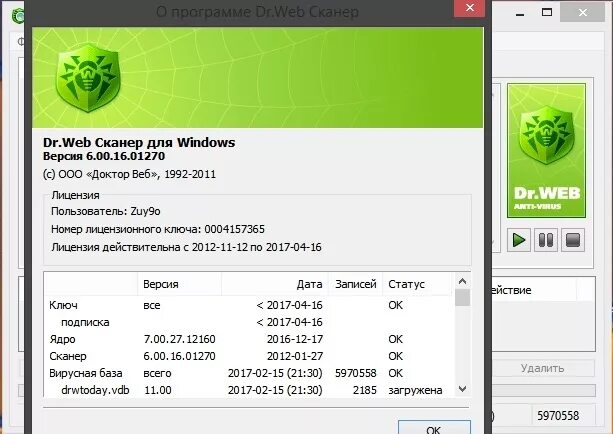Click license validity dates line
613x434 pixels.
[x=186, y=247]
